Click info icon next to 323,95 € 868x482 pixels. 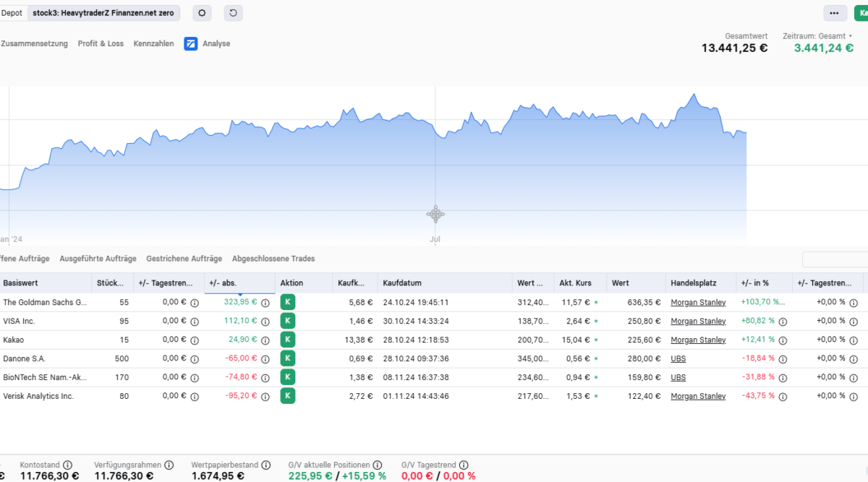[265, 303]
